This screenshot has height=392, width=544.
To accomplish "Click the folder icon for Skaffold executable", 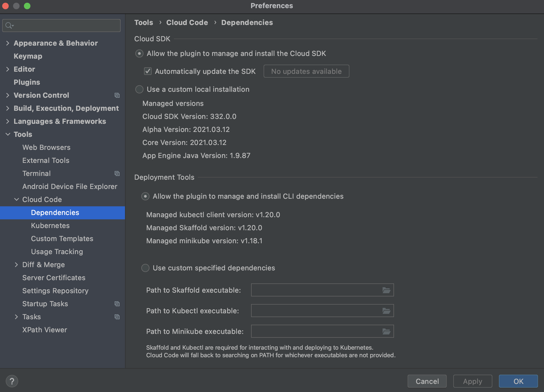I will [386, 290].
